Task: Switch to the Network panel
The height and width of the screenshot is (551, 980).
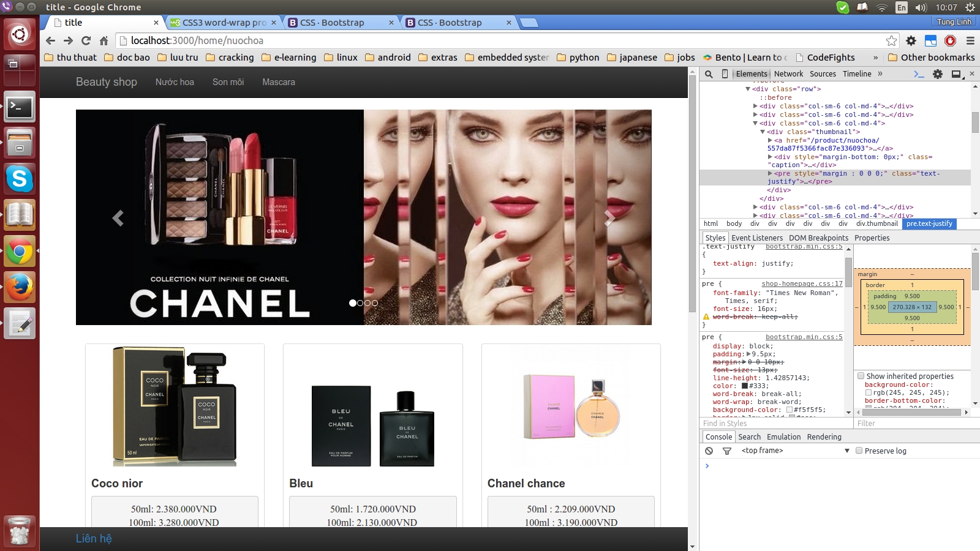Action: point(788,74)
